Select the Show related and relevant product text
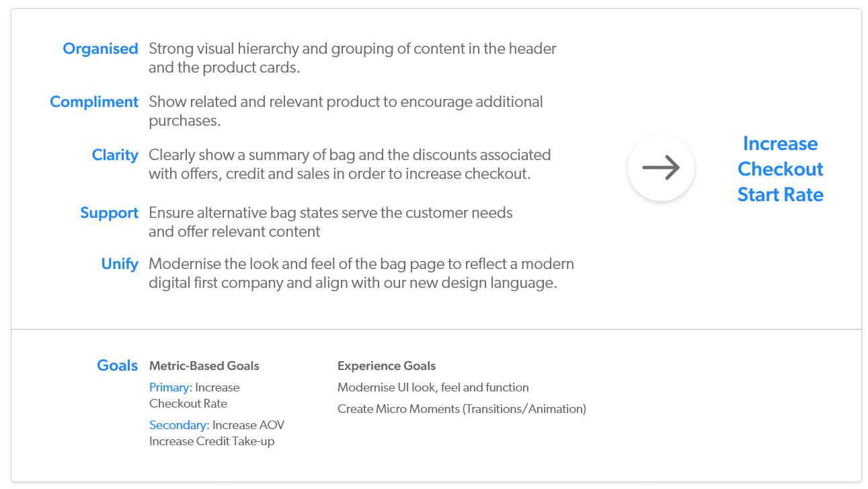 coord(346,111)
